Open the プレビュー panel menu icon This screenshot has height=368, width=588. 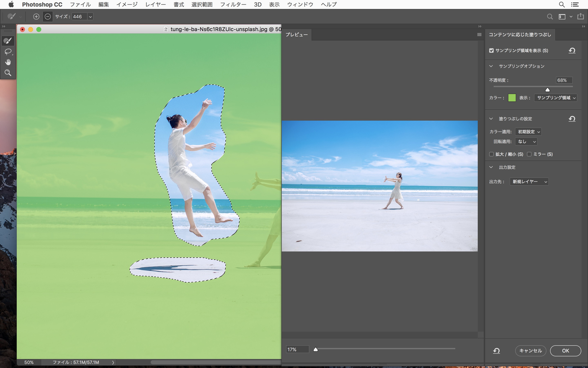pos(479,34)
